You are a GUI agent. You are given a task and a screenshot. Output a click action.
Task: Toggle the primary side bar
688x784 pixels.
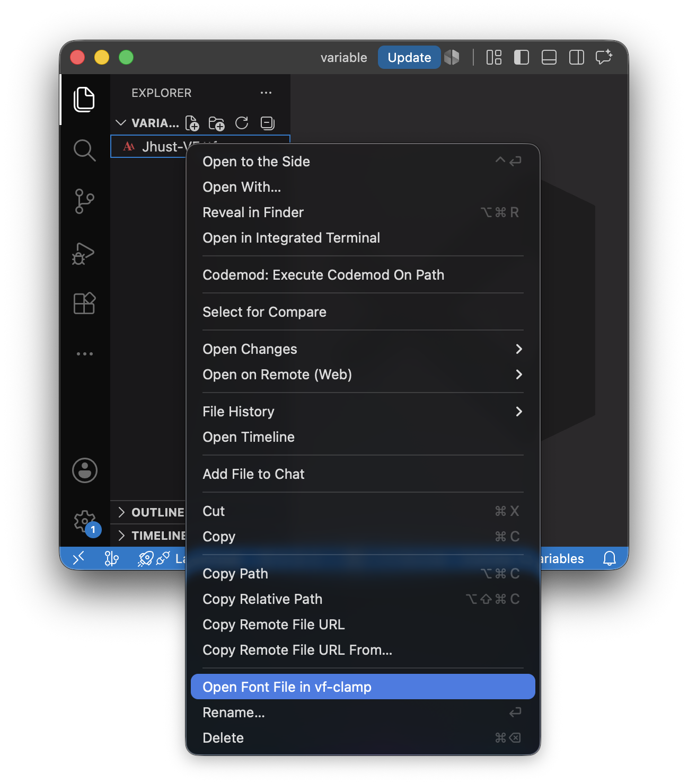522,57
